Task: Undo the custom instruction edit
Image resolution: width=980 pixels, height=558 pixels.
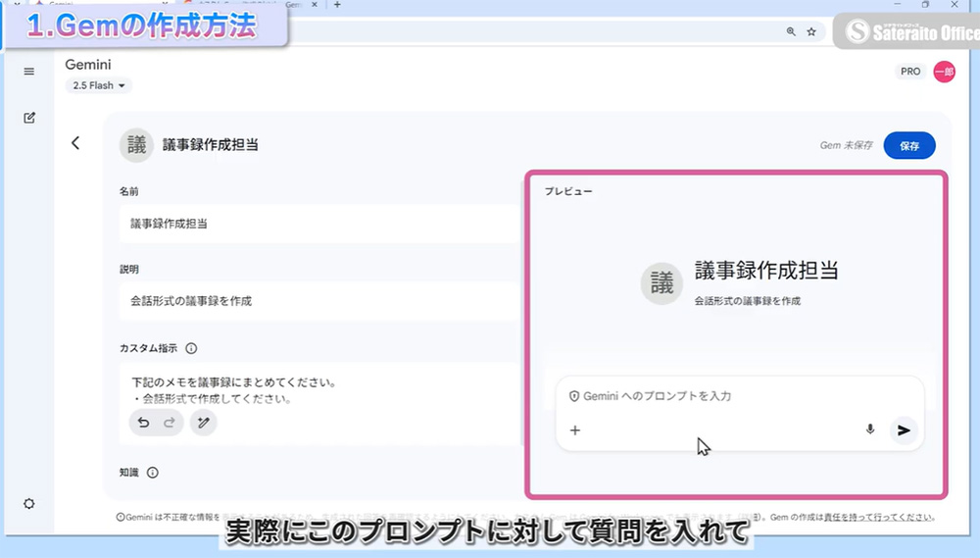Action: [143, 423]
